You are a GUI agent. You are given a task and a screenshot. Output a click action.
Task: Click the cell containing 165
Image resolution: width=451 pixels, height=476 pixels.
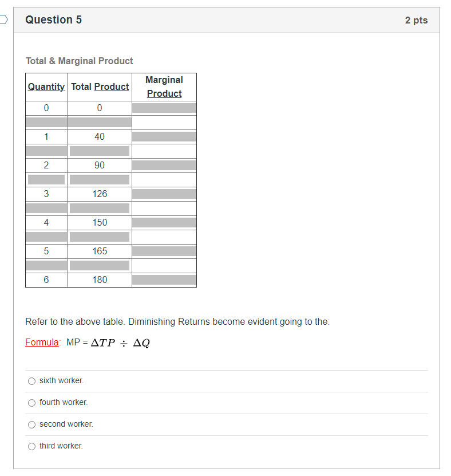coord(100,251)
